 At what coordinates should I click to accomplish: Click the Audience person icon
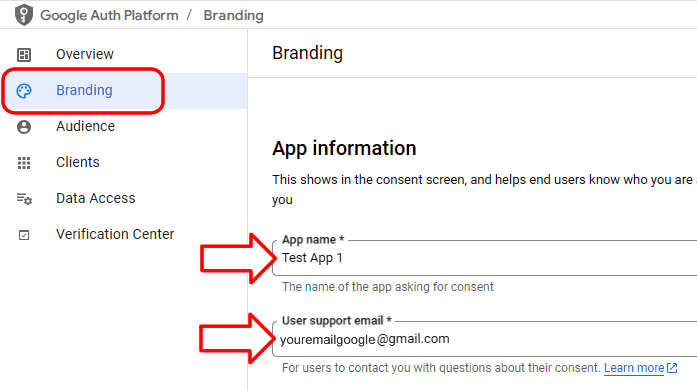[x=24, y=127]
